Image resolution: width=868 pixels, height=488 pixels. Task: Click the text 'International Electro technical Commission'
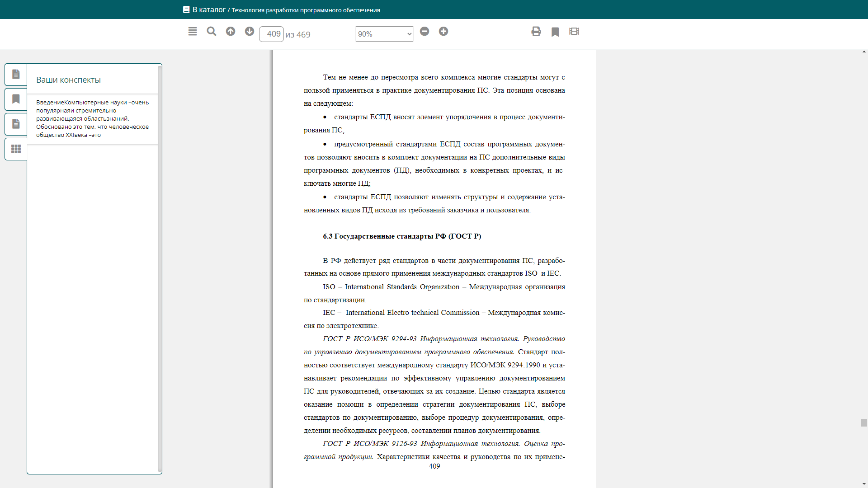click(x=412, y=313)
